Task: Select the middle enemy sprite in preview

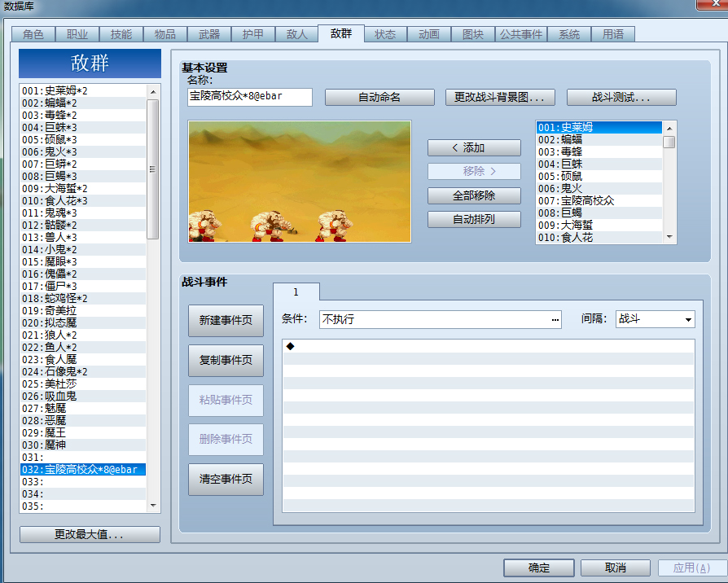Action: pos(270,226)
